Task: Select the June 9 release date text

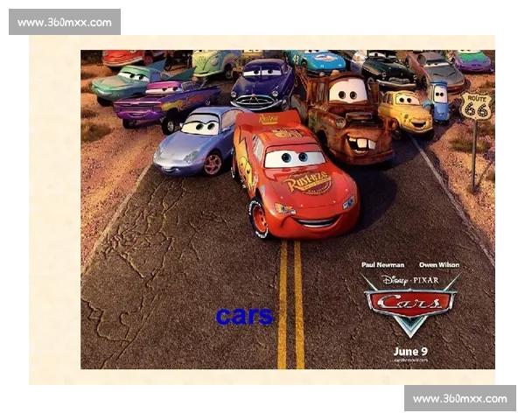Action: [410, 350]
